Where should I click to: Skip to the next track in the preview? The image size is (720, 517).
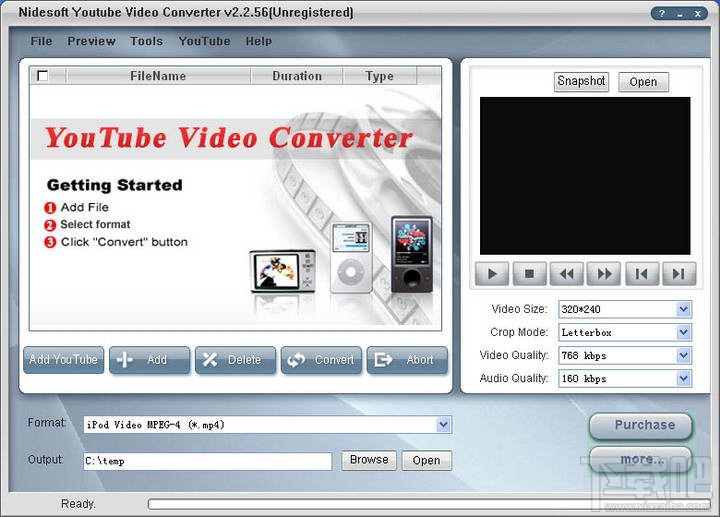tap(679, 274)
